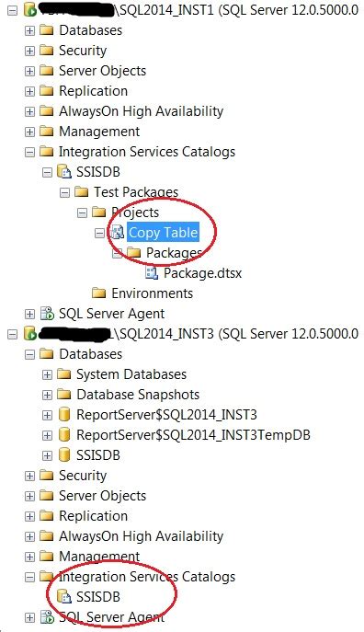Expand Replication under SQL2014_INST3

click(x=29, y=516)
